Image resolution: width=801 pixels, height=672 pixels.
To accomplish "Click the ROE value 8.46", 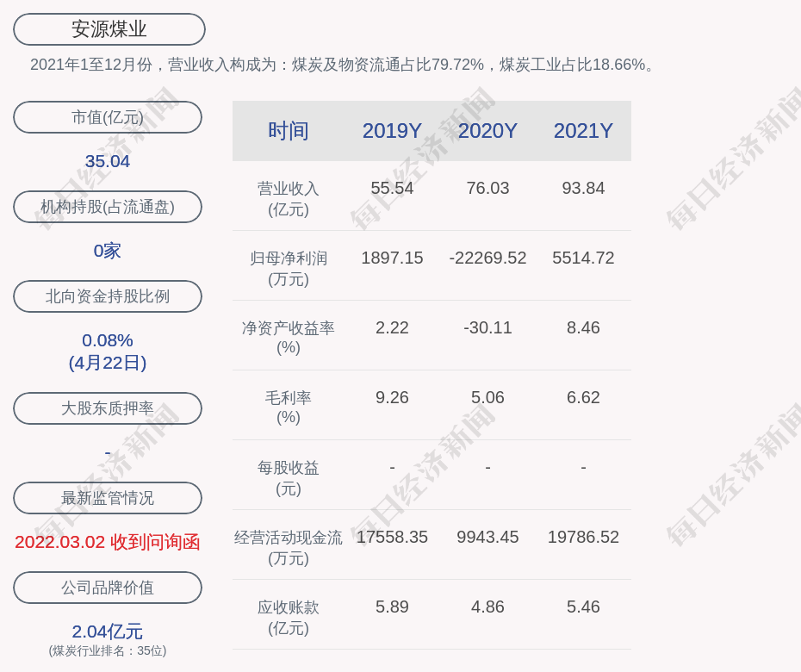I will pos(583,327).
